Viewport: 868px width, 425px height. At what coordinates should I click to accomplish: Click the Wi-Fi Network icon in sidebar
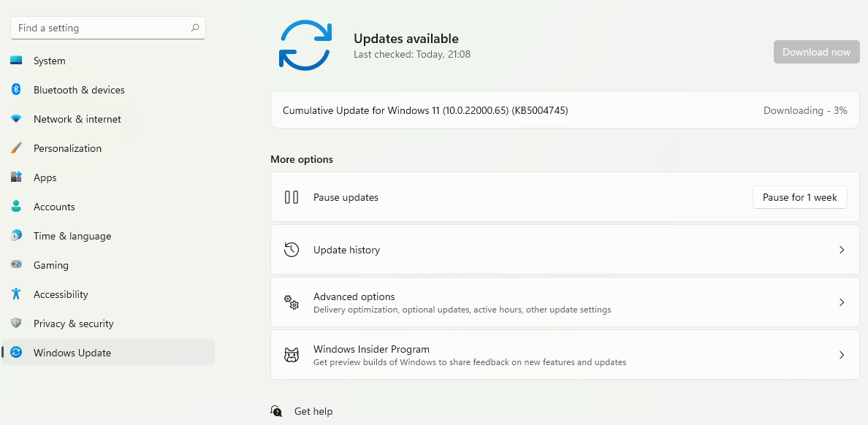pos(16,119)
